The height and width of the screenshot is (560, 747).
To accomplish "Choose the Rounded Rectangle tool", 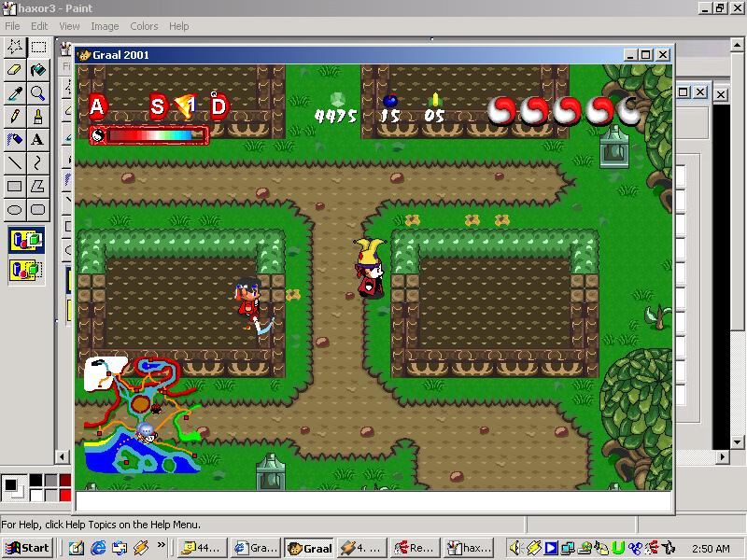I will [38, 209].
